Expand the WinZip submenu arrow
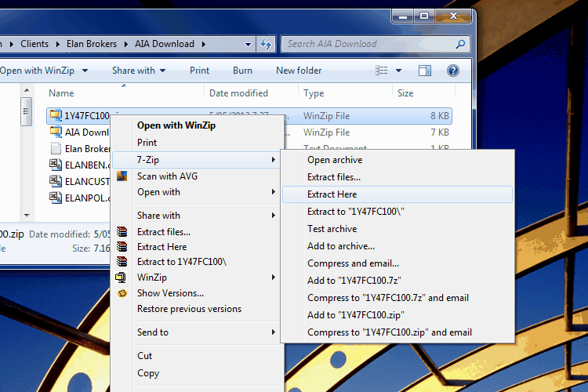The width and height of the screenshot is (588, 392). [274, 278]
